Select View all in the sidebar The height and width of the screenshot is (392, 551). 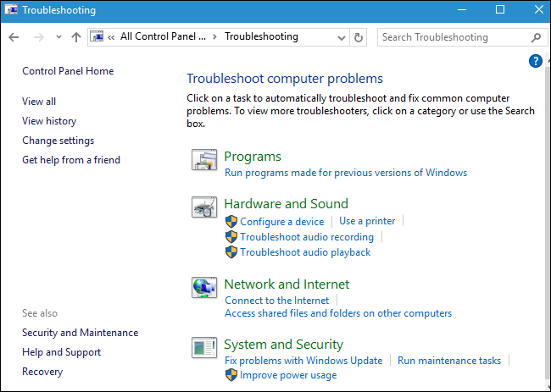pos(39,102)
